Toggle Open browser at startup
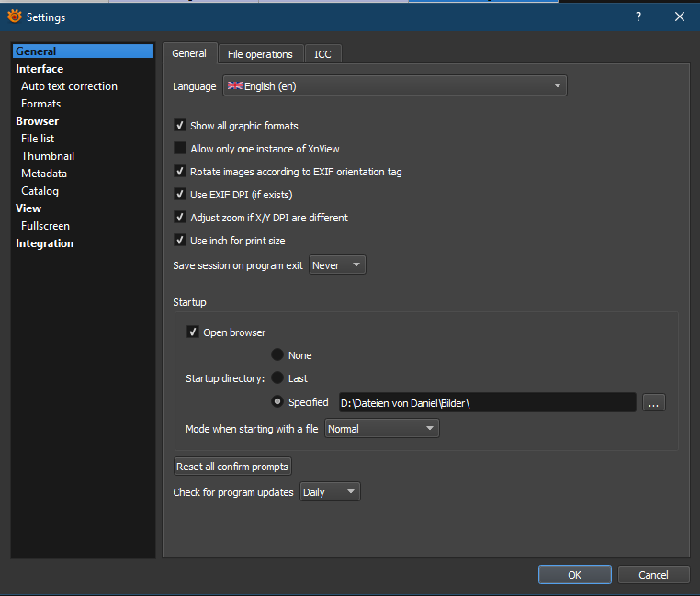 (x=192, y=332)
